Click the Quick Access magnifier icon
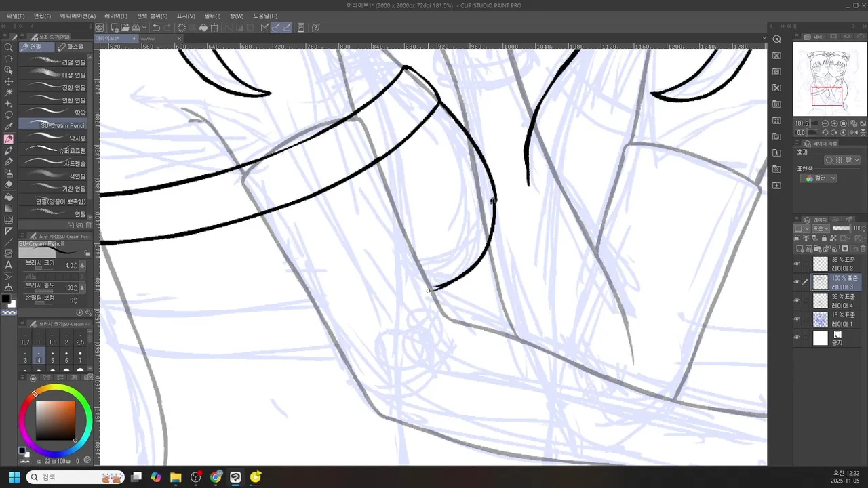This screenshot has width=868, height=488. 777,39
